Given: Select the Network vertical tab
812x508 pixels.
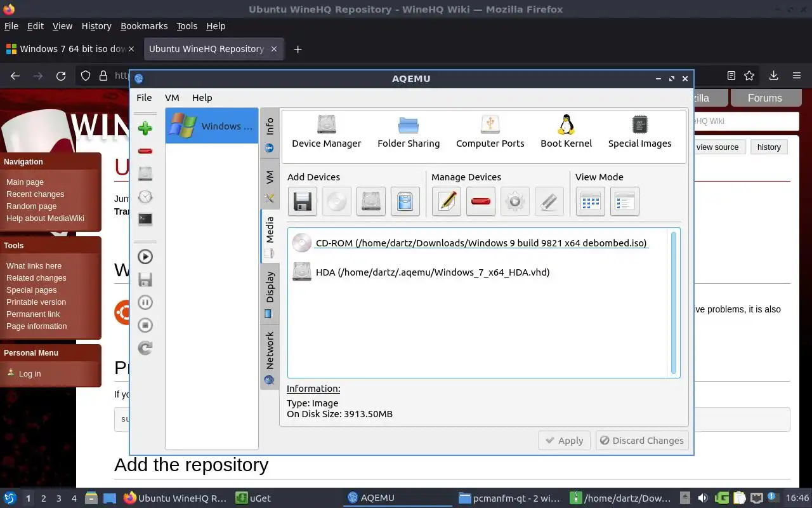Looking at the screenshot, I should click(270, 356).
